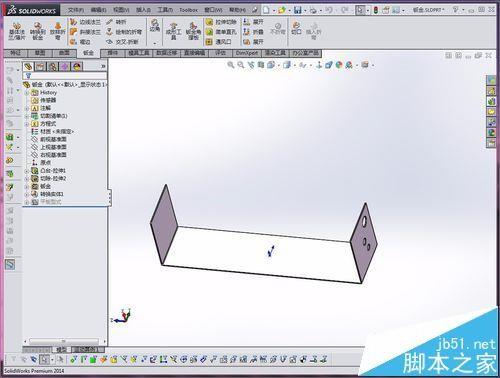Screen dimensions: 500x378
Task: Click the Cross-Break tool
Action: tap(122, 42)
